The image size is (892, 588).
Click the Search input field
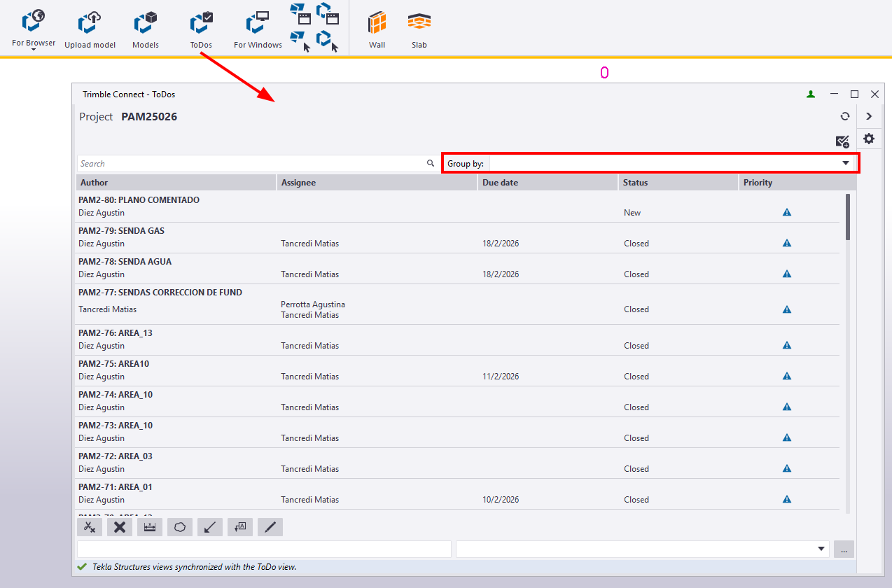click(x=252, y=164)
